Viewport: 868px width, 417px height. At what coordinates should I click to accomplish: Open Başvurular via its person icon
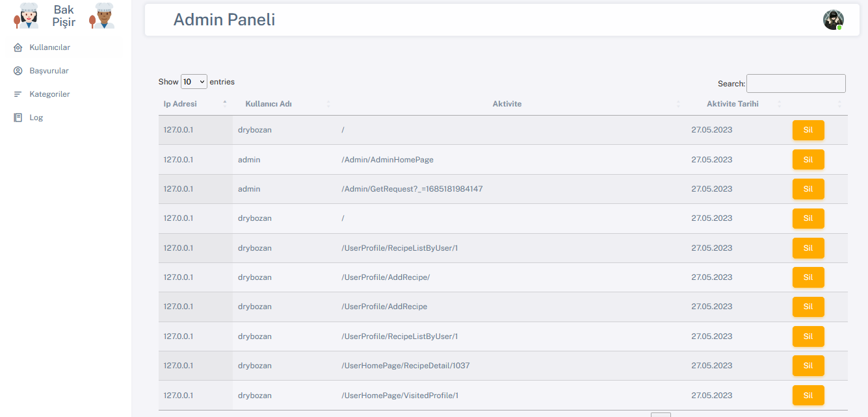click(16, 70)
